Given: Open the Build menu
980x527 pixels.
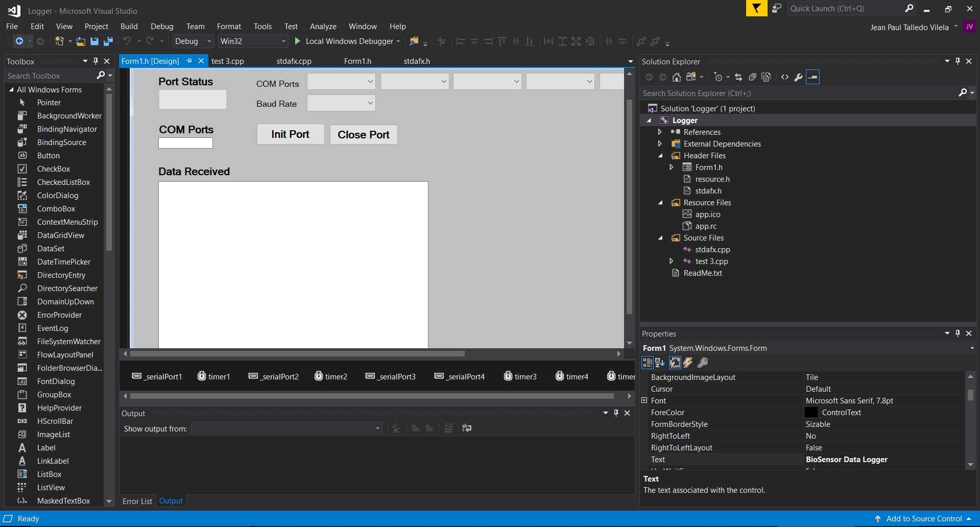Looking at the screenshot, I should point(129,27).
